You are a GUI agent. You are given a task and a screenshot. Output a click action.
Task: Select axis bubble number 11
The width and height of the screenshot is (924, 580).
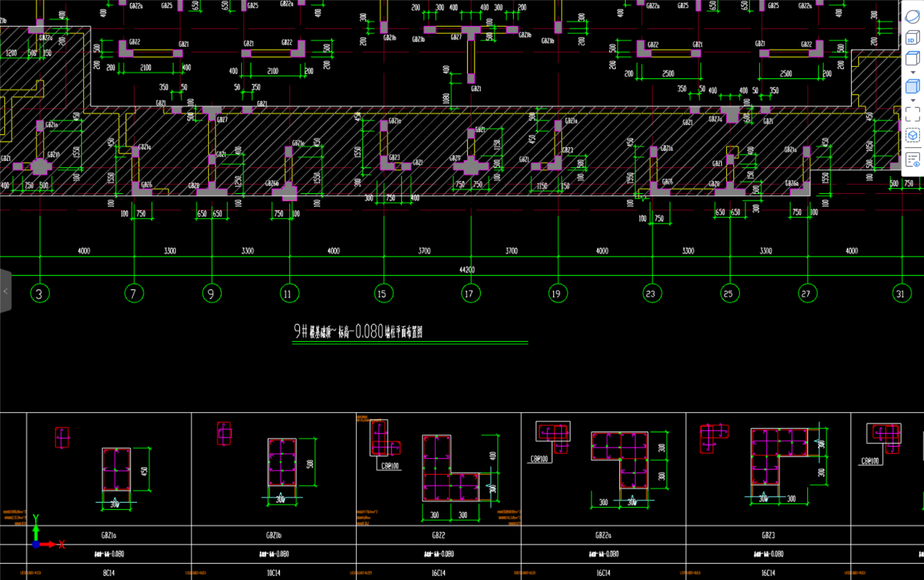(x=289, y=293)
